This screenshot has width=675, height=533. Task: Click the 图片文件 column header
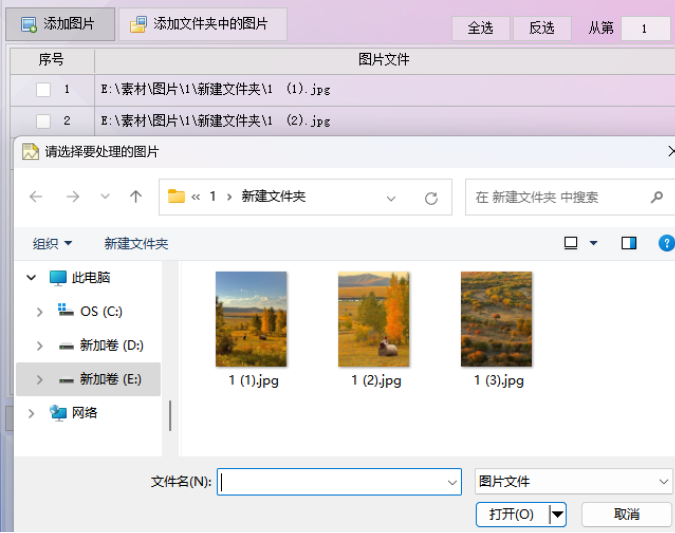point(384,60)
